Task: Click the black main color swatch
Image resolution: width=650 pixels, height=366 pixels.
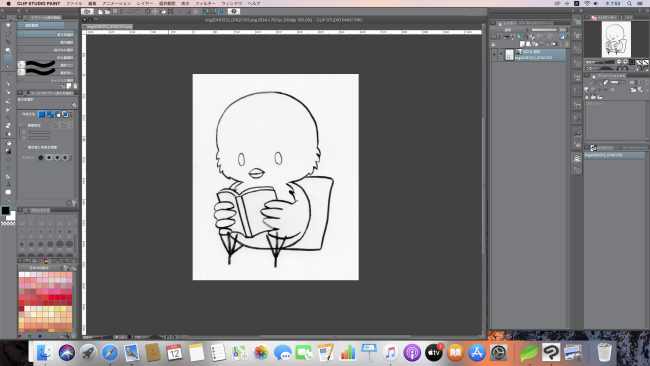Action: tap(5, 211)
